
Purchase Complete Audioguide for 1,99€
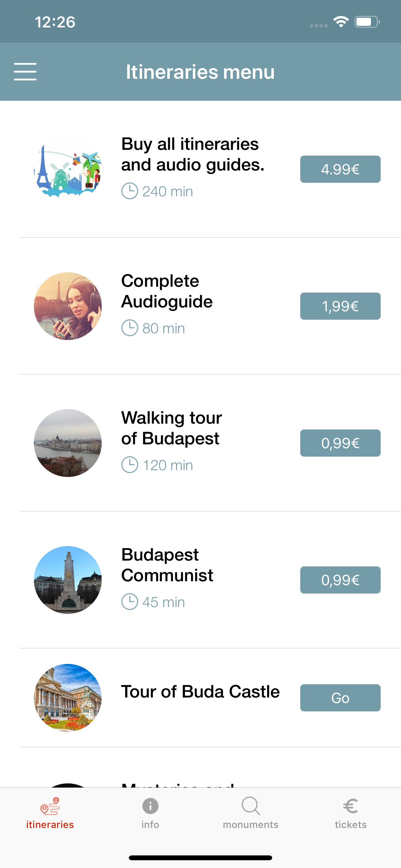[x=340, y=306]
